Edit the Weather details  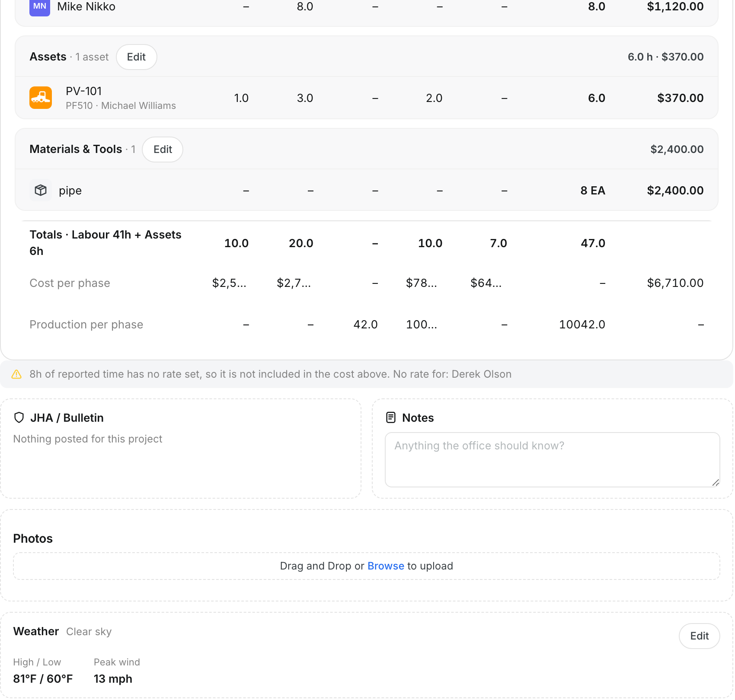coord(699,636)
